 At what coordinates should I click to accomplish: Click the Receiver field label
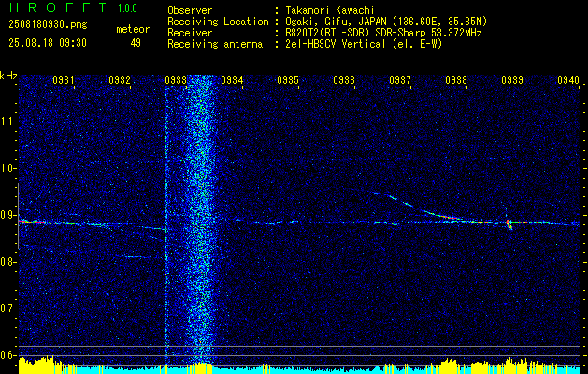point(190,33)
